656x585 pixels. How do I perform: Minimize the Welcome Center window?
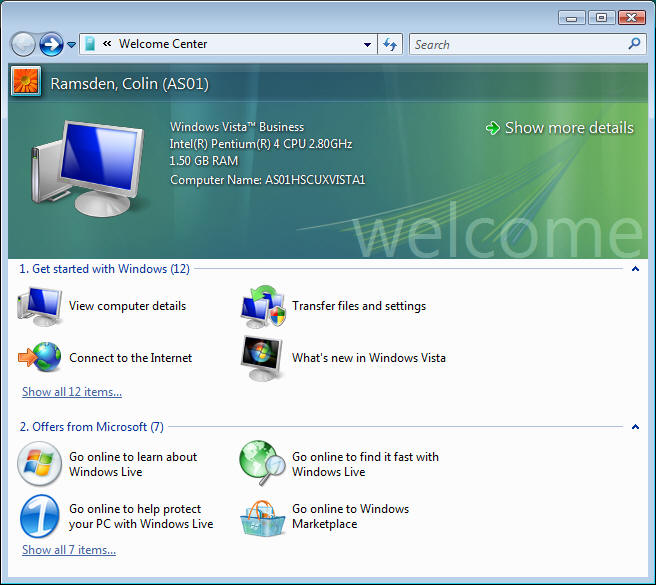(571, 18)
